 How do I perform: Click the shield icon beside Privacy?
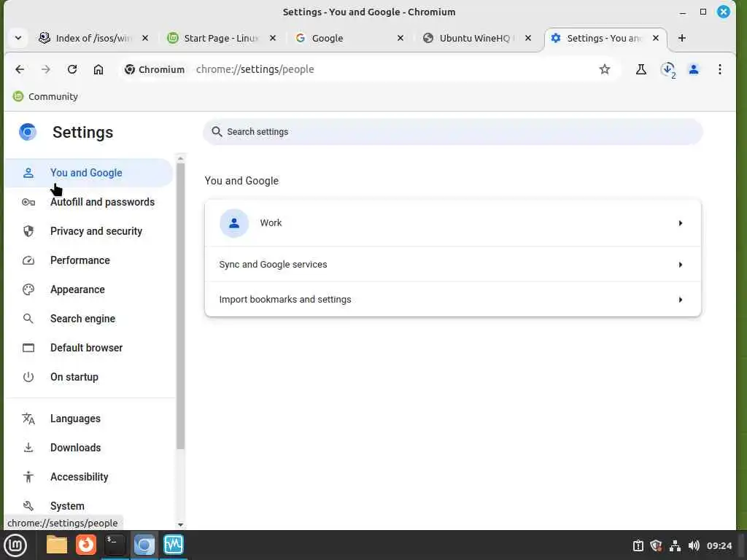click(28, 231)
